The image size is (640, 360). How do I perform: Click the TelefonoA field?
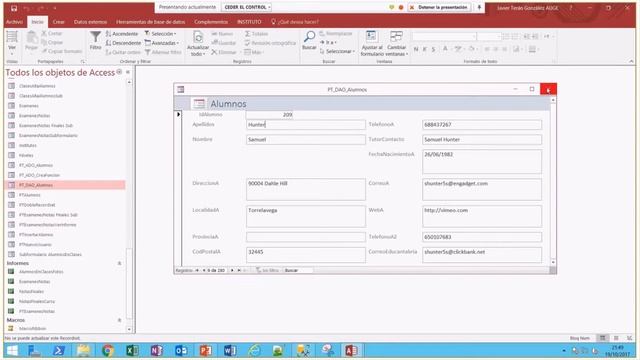pos(482,125)
